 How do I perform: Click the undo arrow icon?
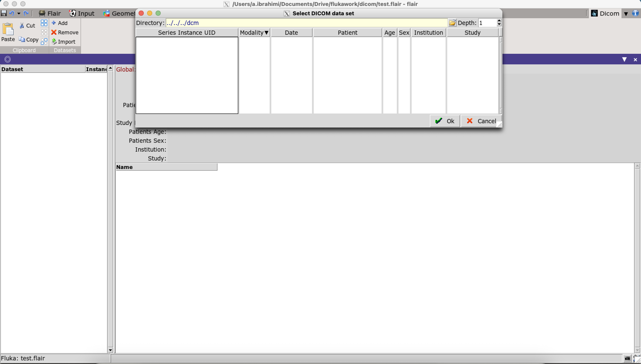pos(12,13)
